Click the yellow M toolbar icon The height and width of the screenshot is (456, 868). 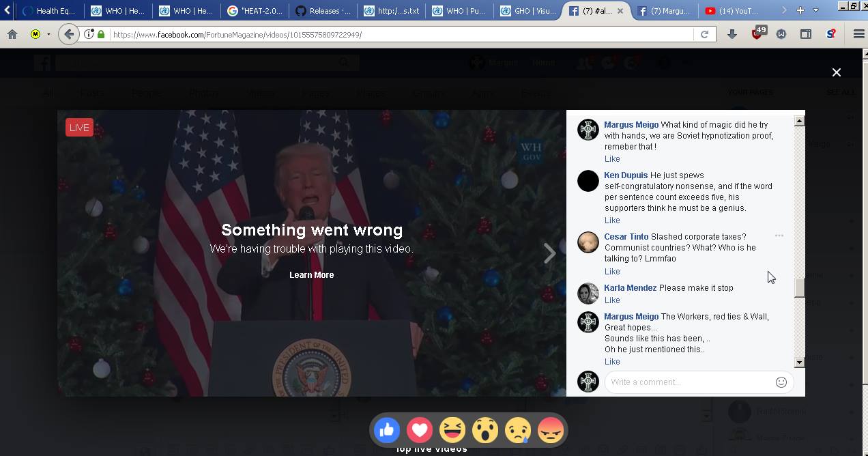tap(35, 34)
